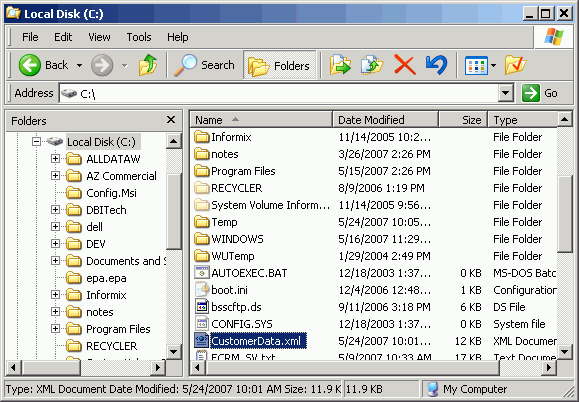Open the Back history dropdown arrow
Image resolution: width=579 pixels, height=402 pixels.
coord(79,66)
